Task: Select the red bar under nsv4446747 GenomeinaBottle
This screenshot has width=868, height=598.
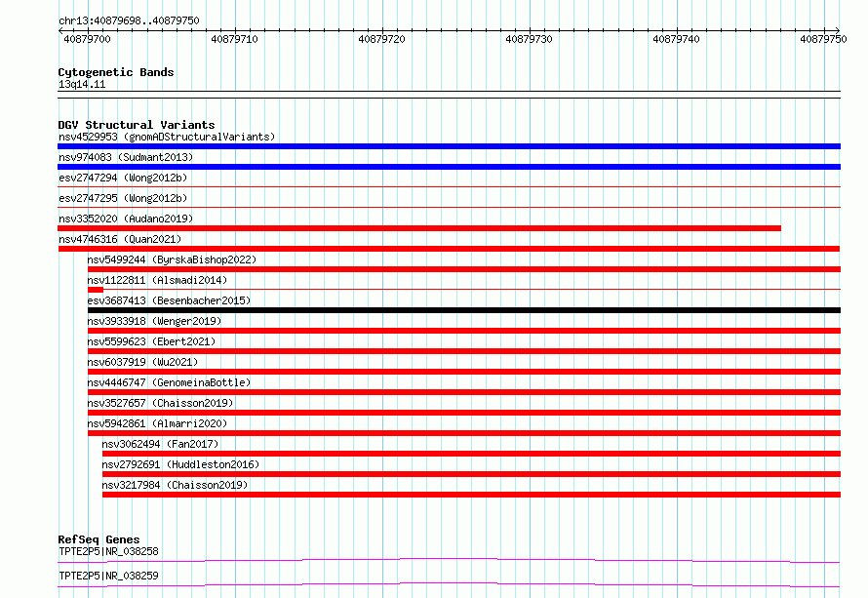Action: 464,392
